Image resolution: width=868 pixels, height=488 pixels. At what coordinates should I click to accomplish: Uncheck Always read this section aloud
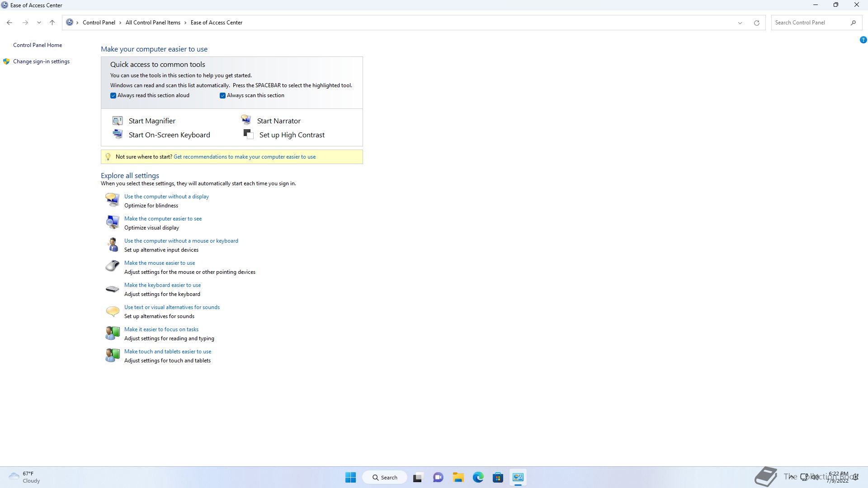tap(113, 95)
